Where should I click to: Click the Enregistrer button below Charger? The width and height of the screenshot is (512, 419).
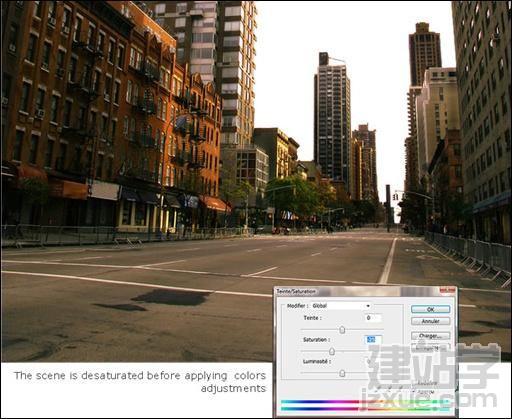[x=430, y=348]
